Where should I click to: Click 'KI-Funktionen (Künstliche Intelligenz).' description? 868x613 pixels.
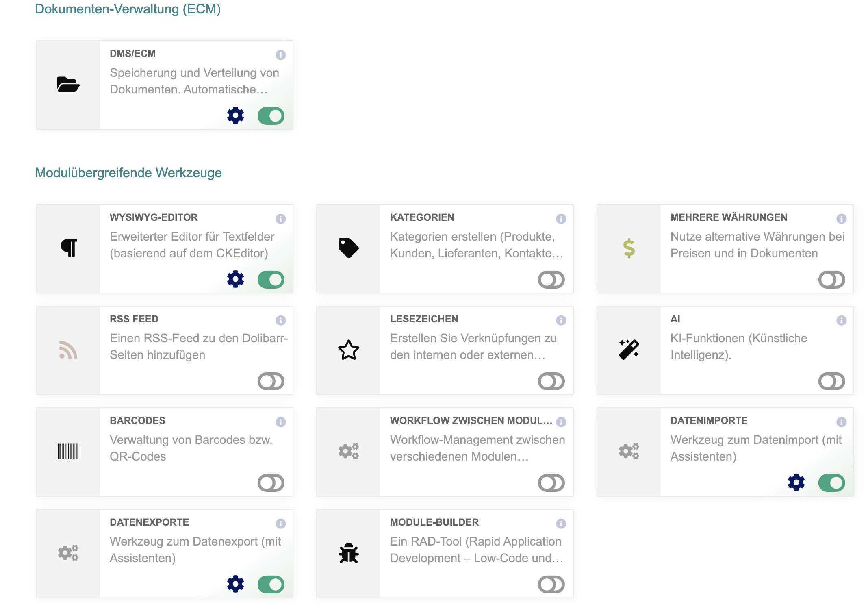point(739,346)
